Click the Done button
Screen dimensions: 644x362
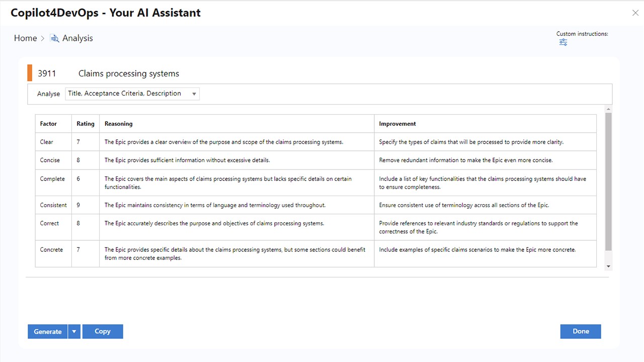(x=581, y=332)
